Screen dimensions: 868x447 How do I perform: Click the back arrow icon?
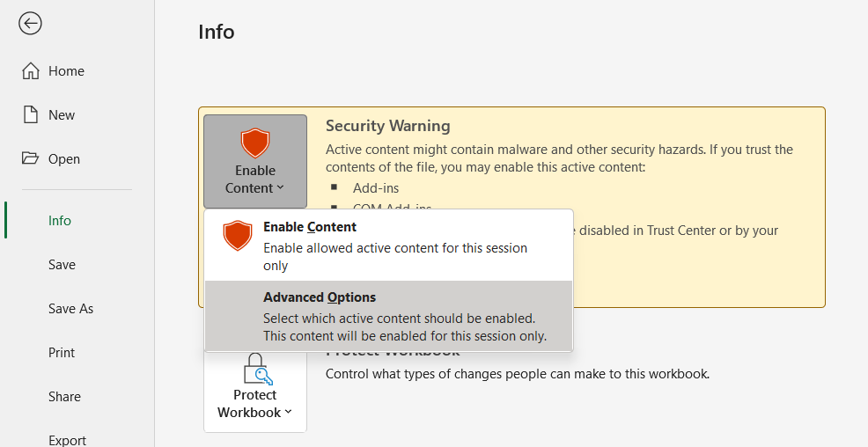[x=31, y=24]
